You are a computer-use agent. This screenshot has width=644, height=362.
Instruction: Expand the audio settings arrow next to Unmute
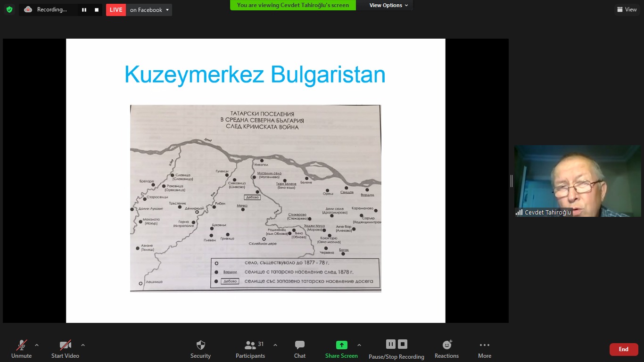[37, 345]
